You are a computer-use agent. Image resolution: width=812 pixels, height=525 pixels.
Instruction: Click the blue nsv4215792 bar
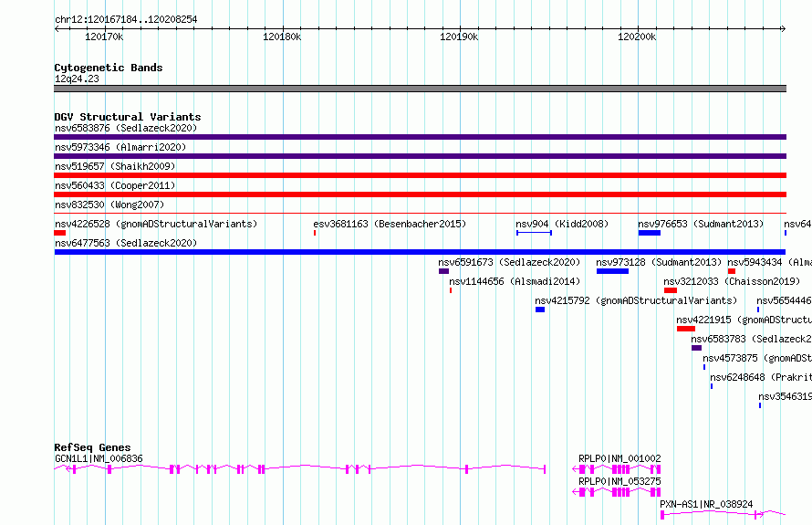tap(540, 310)
